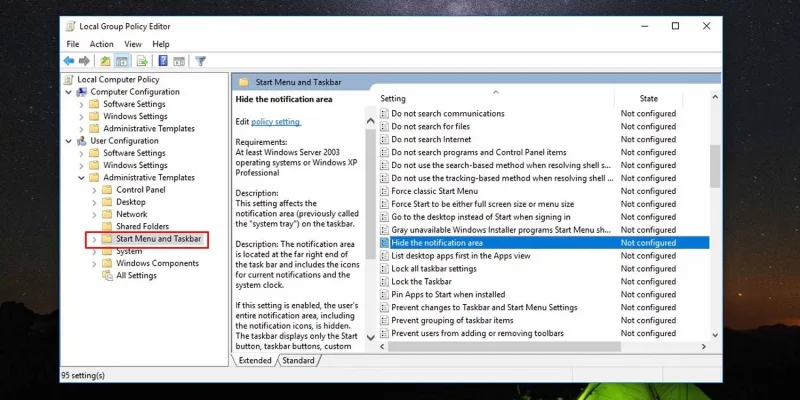Click the policy icon beside Lock the Taskbar
Screen dimensions: 800x400
coord(384,282)
